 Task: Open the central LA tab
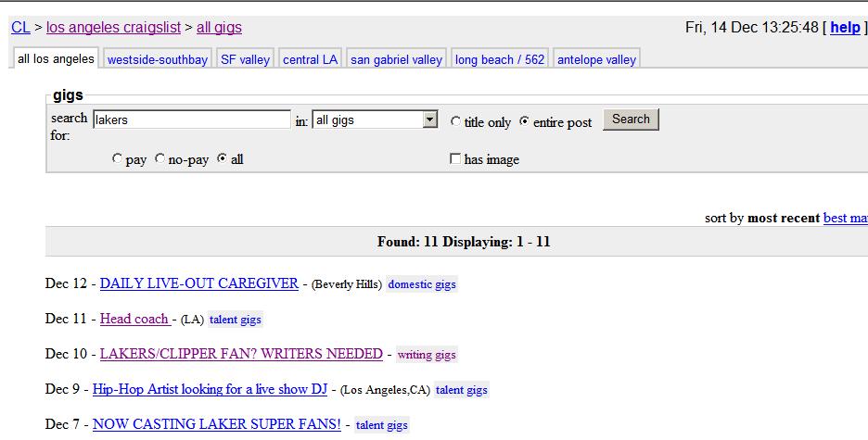[x=310, y=59]
